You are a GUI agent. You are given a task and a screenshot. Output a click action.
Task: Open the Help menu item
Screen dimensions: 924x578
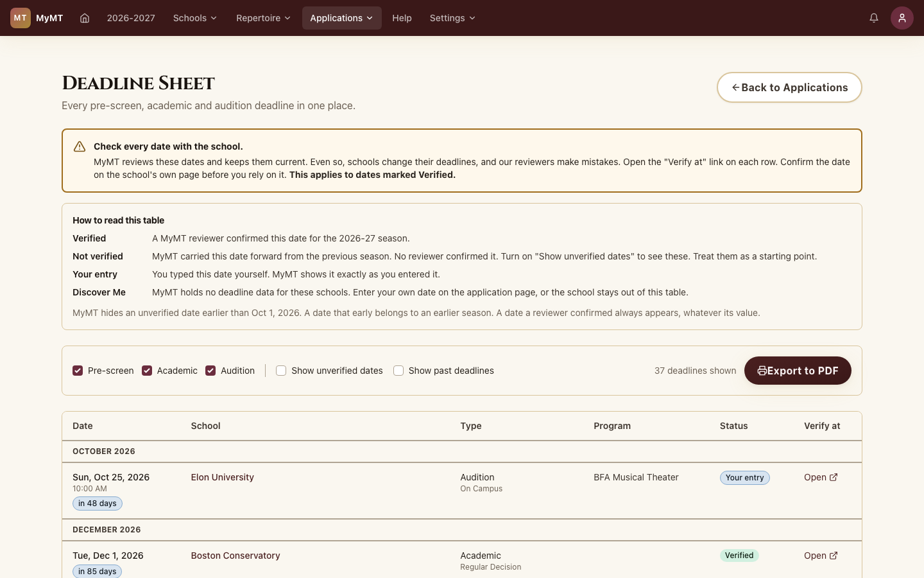pos(402,18)
